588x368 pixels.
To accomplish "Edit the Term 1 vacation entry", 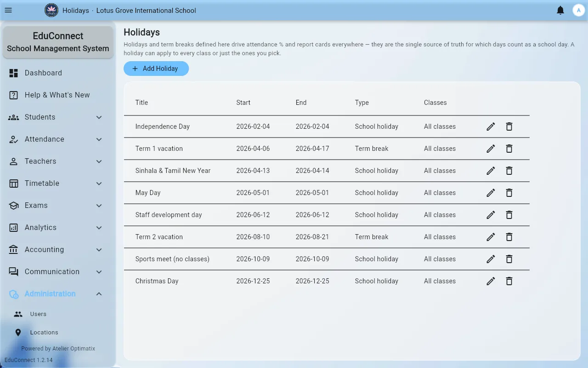I will pyautogui.click(x=491, y=149).
